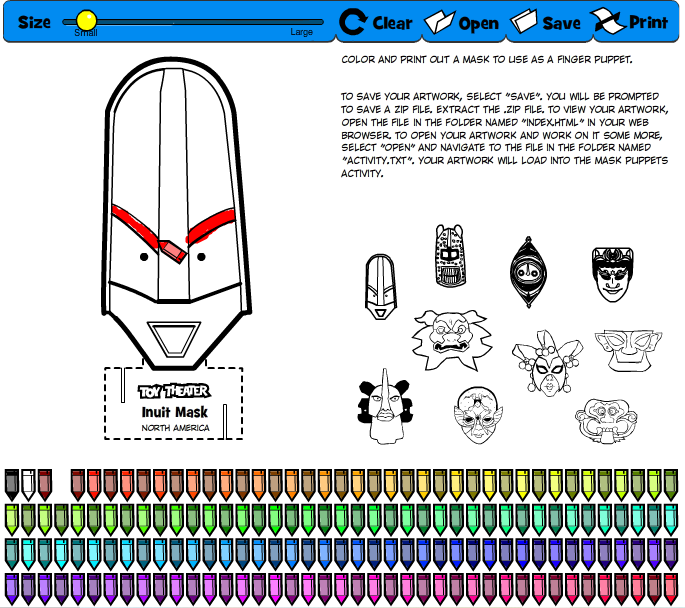Pick the black crayon
685x608 pixels.
12,485
